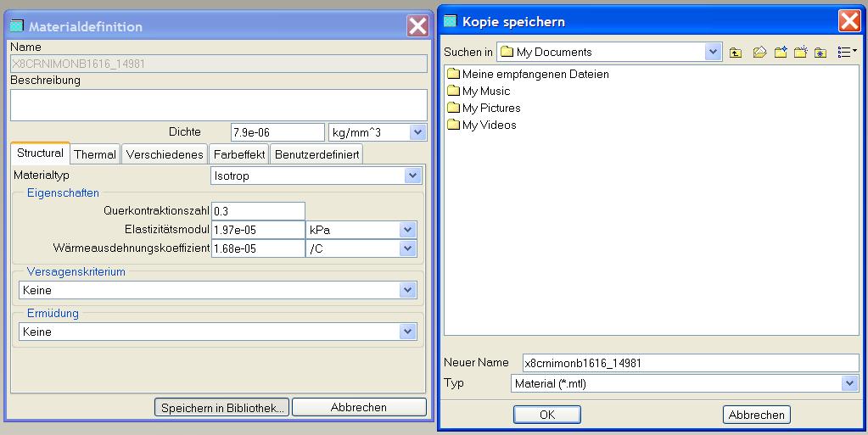Switch to the Benutzerdefiniert tab
Image resolution: width=868 pixels, height=435 pixels.
click(x=316, y=154)
